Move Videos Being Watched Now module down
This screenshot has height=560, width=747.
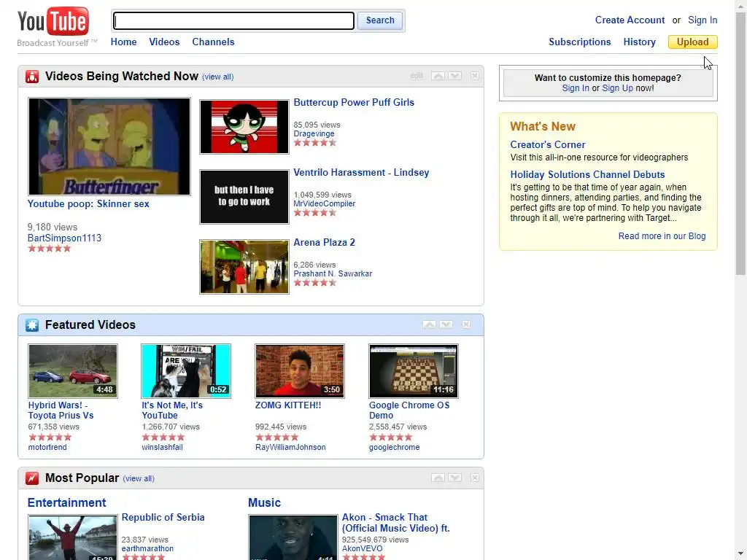pos(455,76)
